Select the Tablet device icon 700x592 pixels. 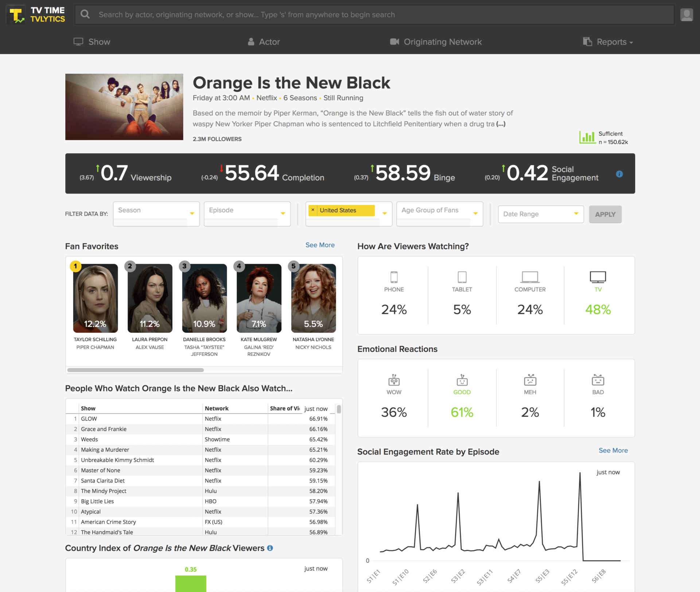pos(462,277)
